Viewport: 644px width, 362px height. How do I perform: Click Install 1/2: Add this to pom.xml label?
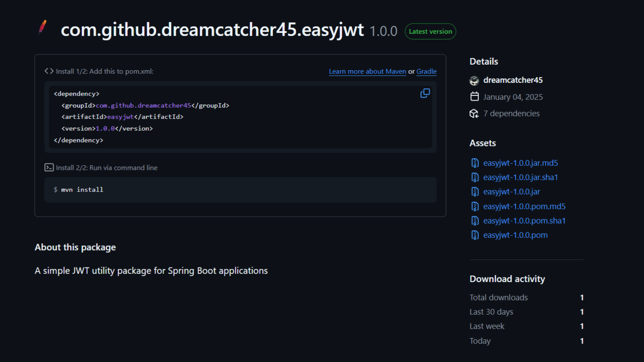[105, 72]
